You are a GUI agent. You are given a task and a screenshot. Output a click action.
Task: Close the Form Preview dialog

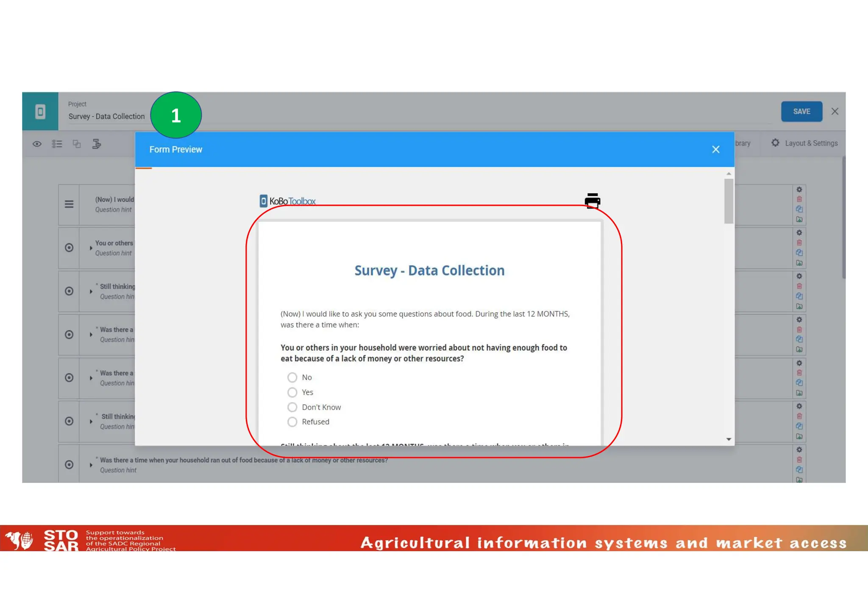tap(715, 149)
